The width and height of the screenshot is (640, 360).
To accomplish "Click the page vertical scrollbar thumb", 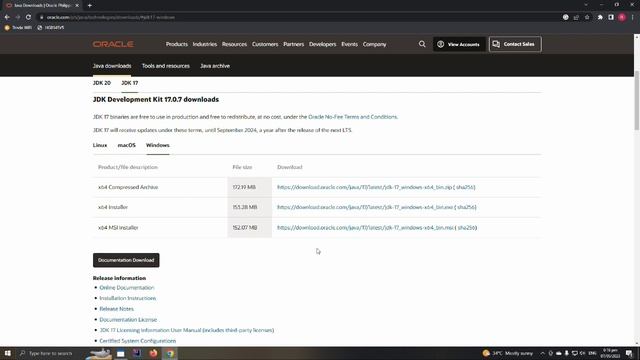I will pyautogui.click(x=637, y=100).
